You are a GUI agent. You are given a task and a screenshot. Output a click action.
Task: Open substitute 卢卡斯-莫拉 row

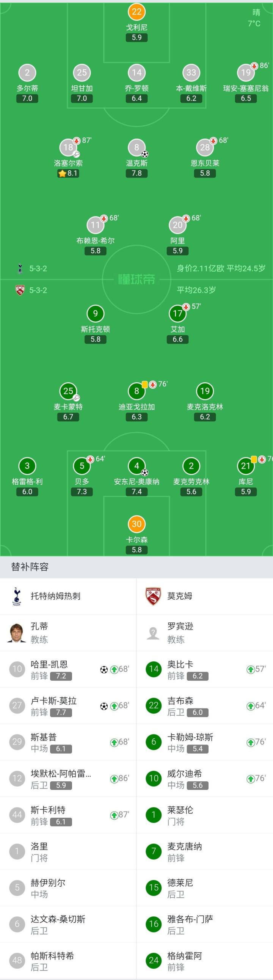click(68, 706)
